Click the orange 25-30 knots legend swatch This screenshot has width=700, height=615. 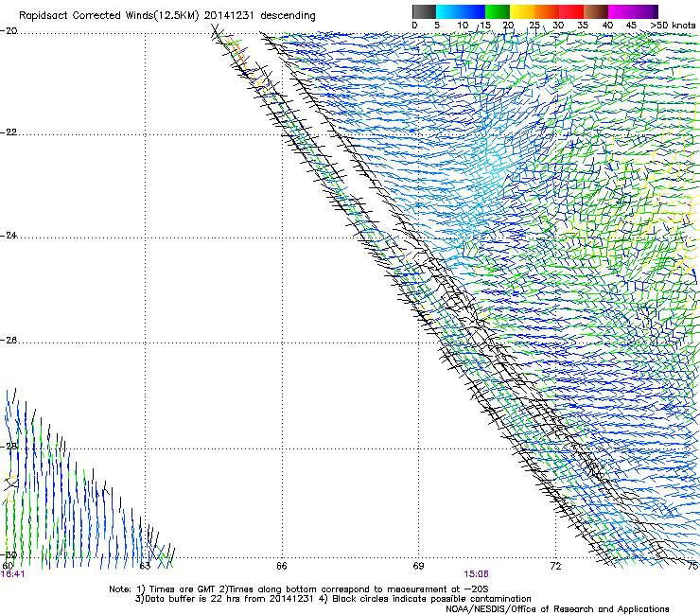point(547,11)
